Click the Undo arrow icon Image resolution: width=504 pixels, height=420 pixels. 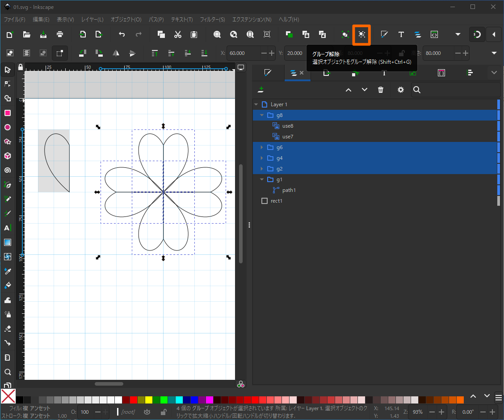[x=122, y=34]
